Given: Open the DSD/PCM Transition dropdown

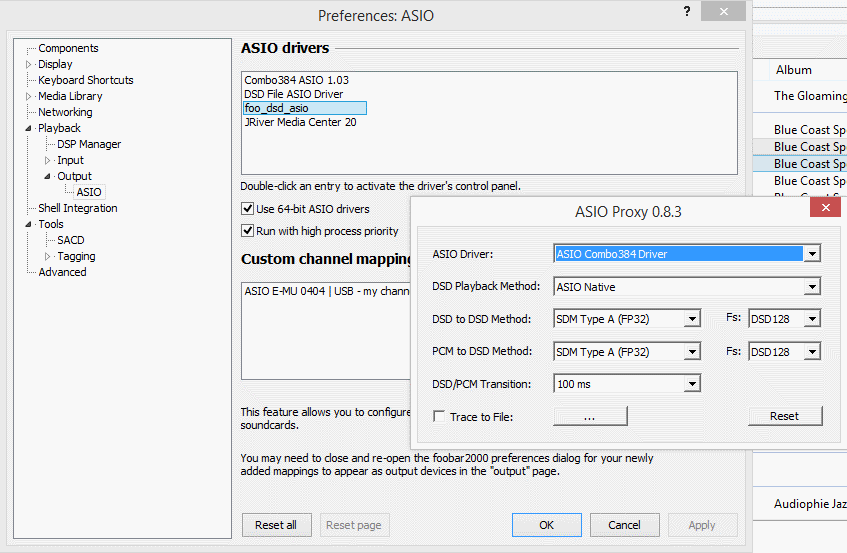Looking at the screenshot, I should coord(691,384).
